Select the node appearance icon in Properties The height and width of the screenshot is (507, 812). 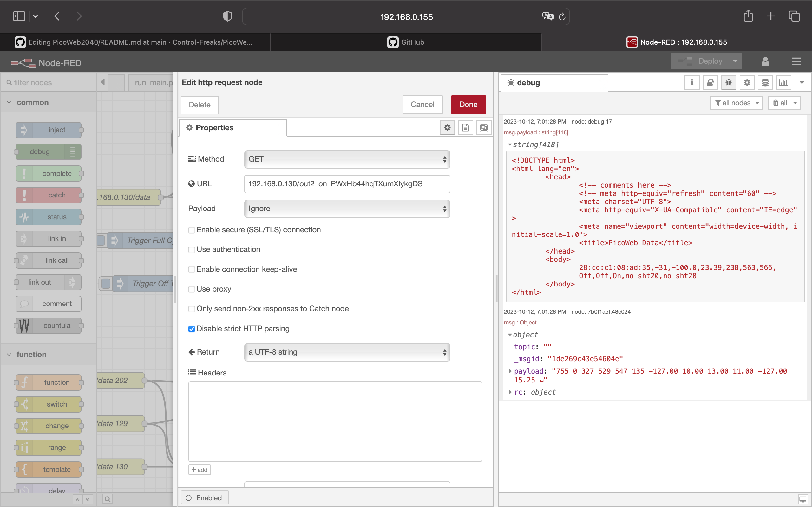point(483,127)
